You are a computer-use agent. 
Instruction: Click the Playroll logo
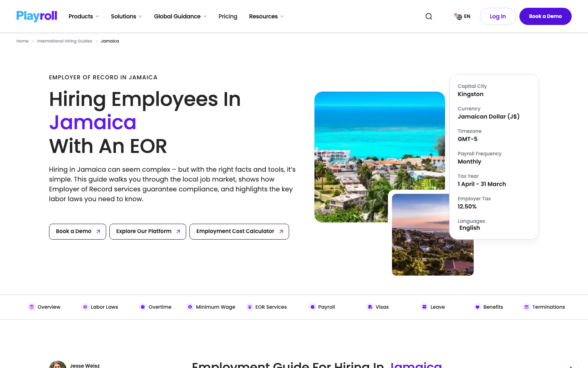37,16
